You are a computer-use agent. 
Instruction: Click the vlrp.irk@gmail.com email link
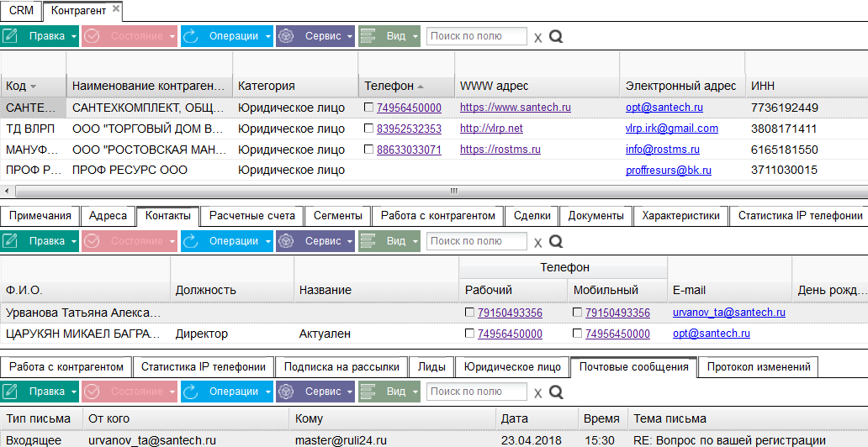click(x=672, y=129)
